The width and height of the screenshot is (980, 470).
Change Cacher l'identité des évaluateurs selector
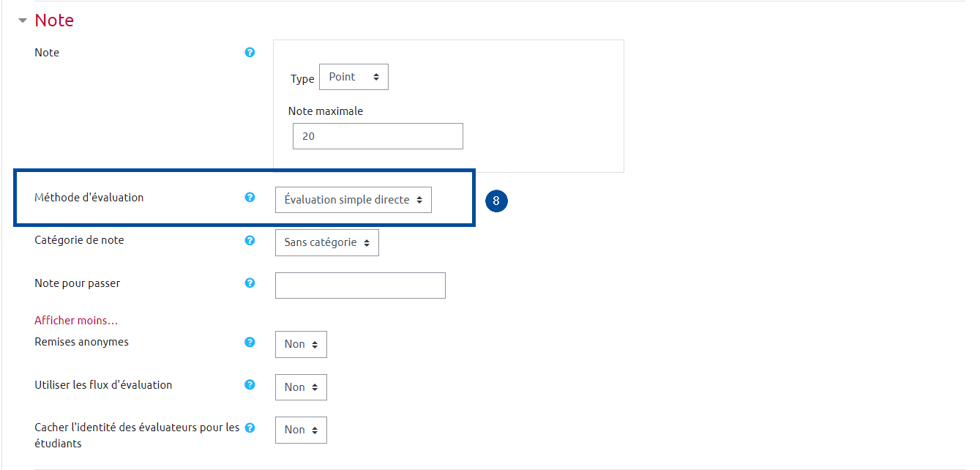click(x=301, y=430)
